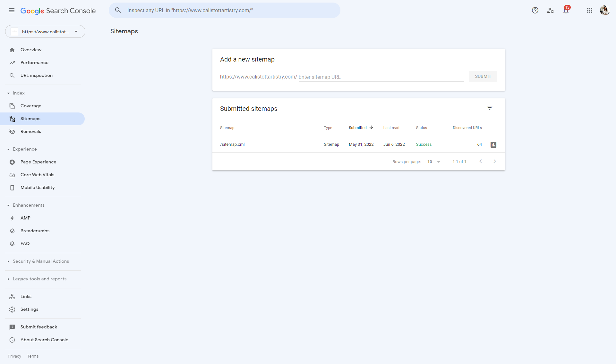The height and width of the screenshot is (364, 616).
Task: Click the Settings gear icon
Action: point(12,310)
